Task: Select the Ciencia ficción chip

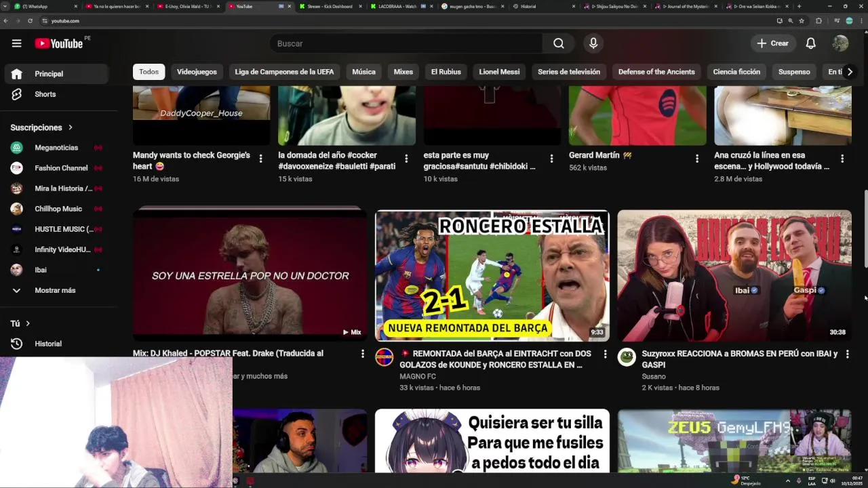Action: pos(736,72)
